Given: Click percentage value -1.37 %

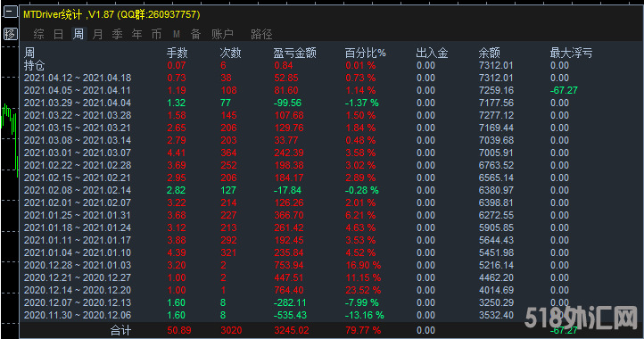Looking at the screenshot, I should click(x=362, y=103).
